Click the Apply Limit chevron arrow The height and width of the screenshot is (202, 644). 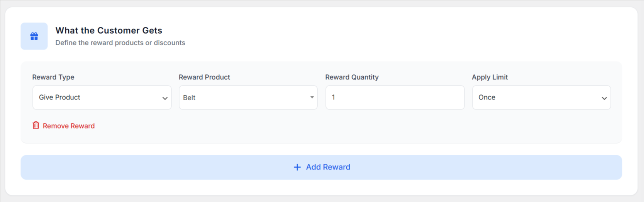[x=604, y=98]
